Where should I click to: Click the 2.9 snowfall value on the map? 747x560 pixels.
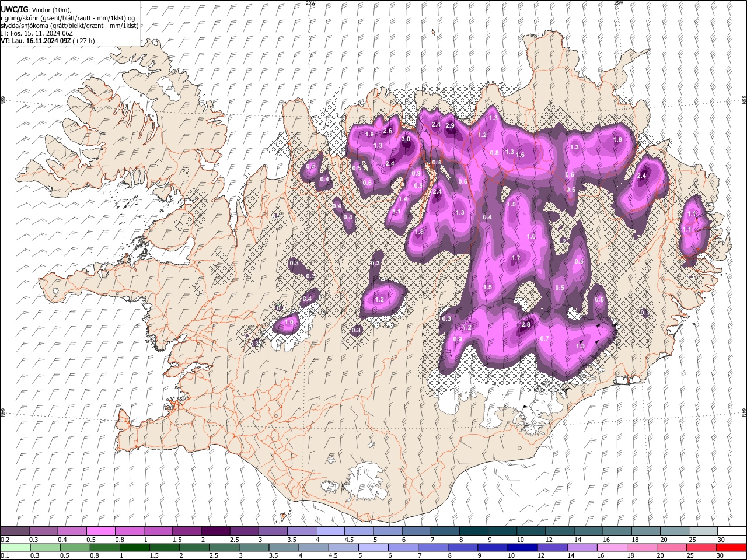click(450, 125)
